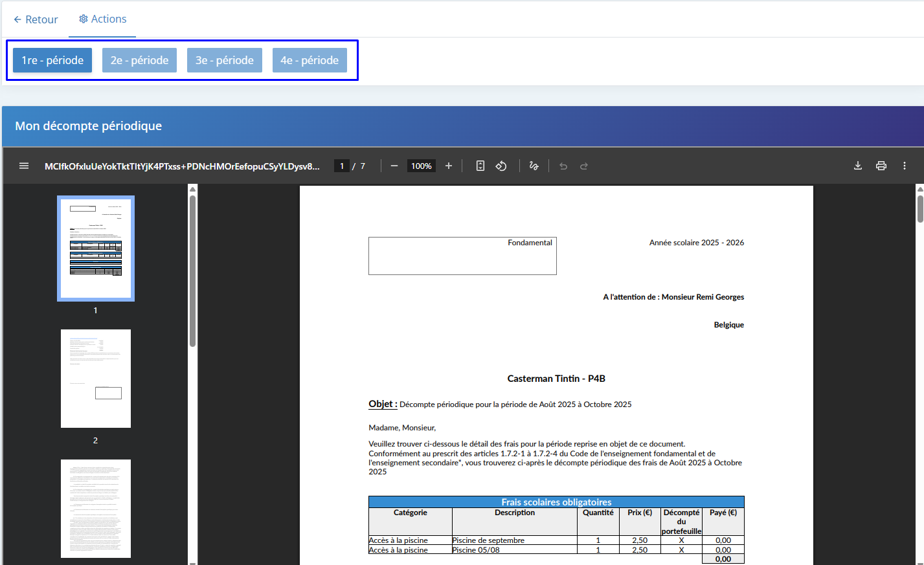Open the page 2 thumbnail
This screenshot has width=924, height=565.
[x=96, y=379]
